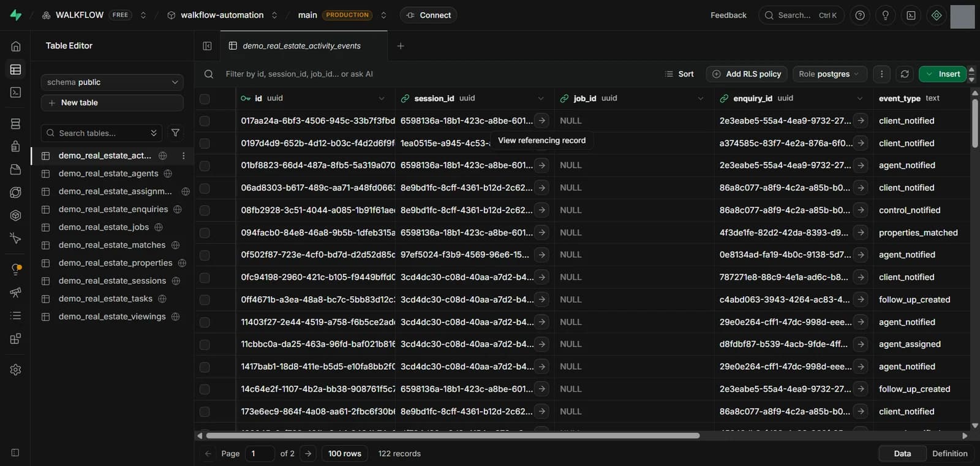Open the schema public dropdown
The height and width of the screenshot is (466, 980).
112,82
